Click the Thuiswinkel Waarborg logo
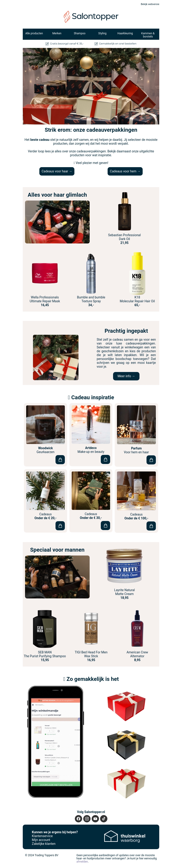The height and width of the screenshot is (868, 182). [125, 836]
